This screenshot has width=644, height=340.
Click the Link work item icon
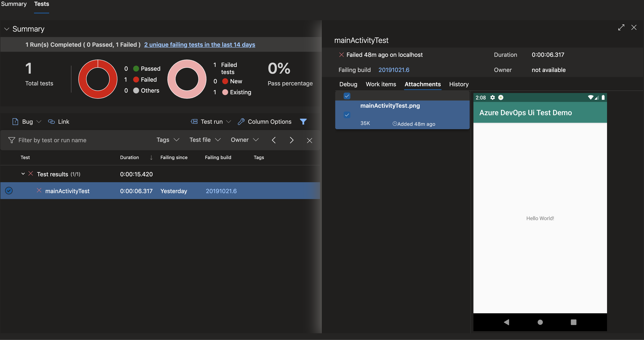click(51, 122)
